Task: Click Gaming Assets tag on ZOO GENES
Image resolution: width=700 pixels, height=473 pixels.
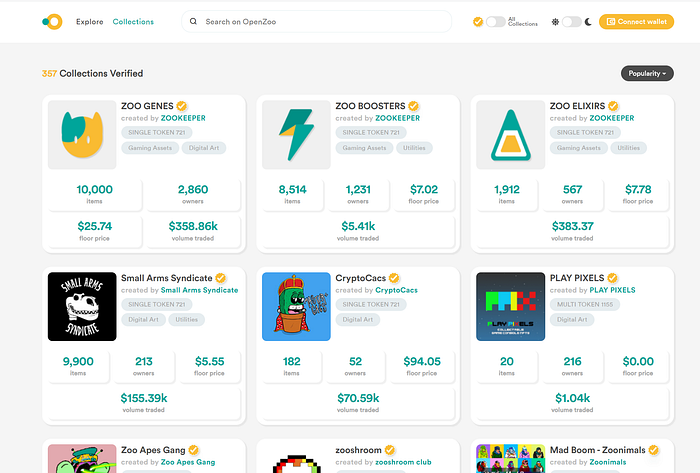Action: coord(150,148)
